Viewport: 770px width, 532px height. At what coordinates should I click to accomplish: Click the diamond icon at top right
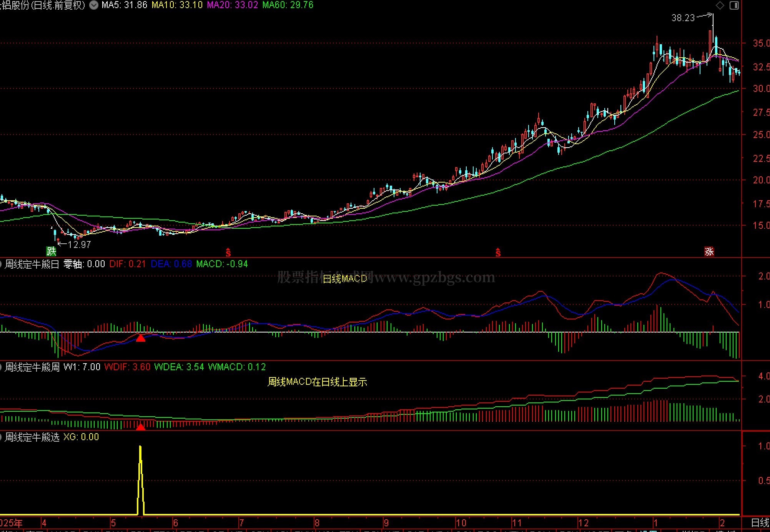[x=720, y=5]
